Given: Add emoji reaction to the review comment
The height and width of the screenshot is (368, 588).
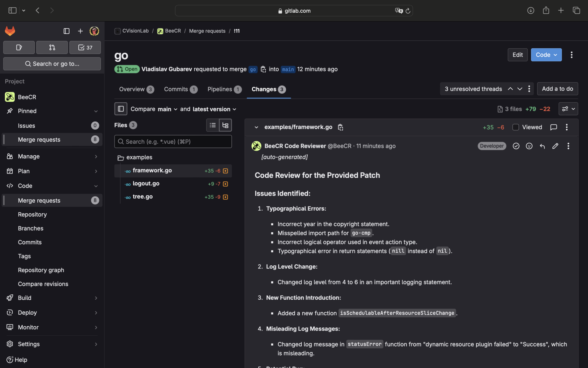Looking at the screenshot, I should [x=529, y=146].
